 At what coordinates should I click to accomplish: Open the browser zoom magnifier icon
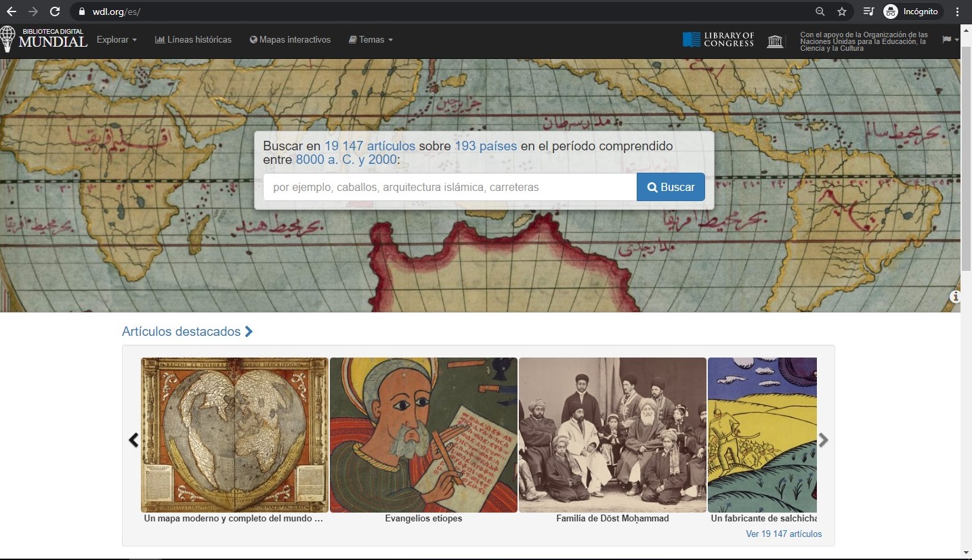(820, 12)
